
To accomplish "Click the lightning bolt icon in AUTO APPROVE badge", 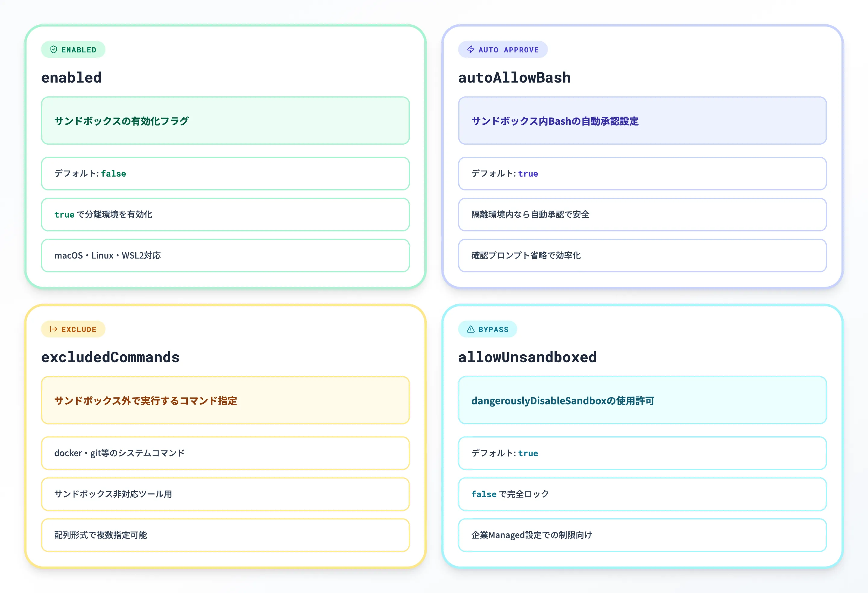I will coord(470,50).
